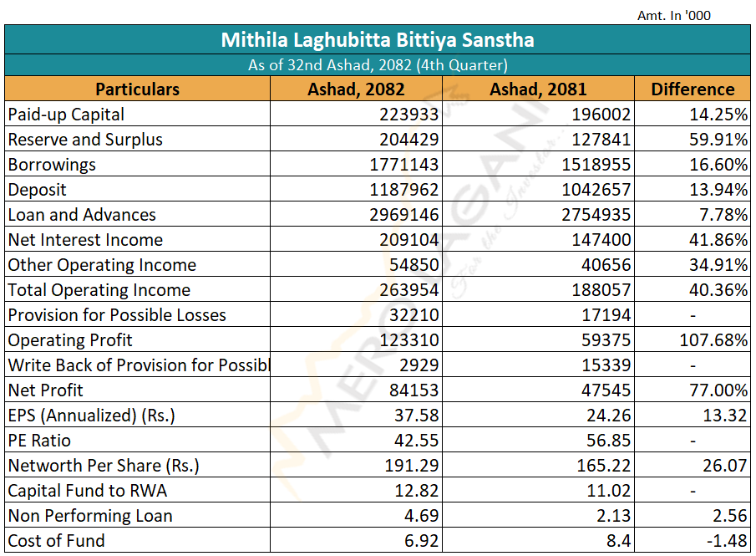
Task: Select the PE Ratio row label
Action: click(39, 441)
